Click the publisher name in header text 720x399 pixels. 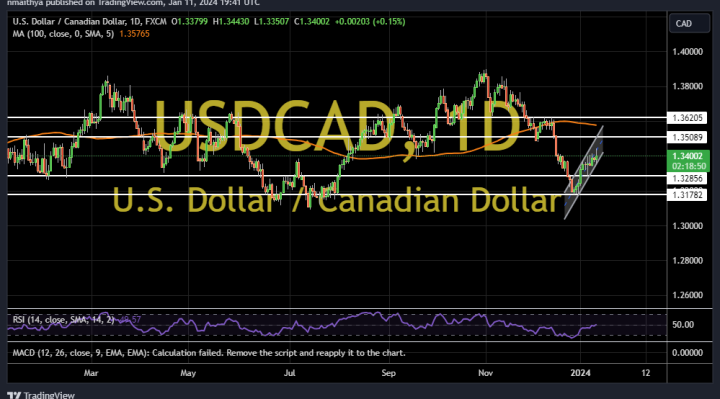(24, 3)
